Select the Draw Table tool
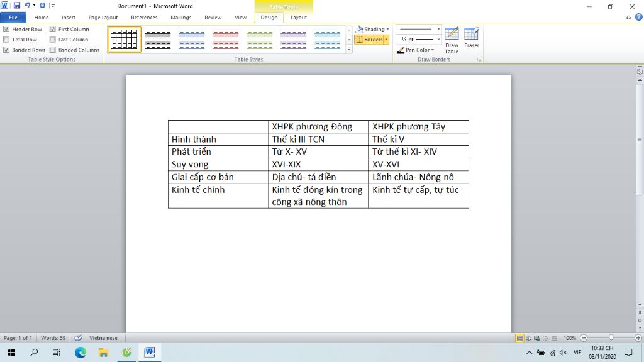 pyautogui.click(x=452, y=40)
